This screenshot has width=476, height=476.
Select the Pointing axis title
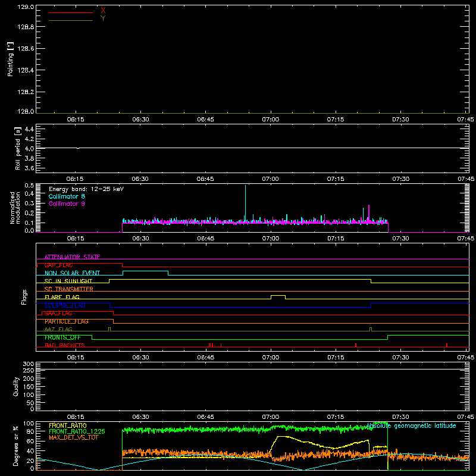pos(10,59)
